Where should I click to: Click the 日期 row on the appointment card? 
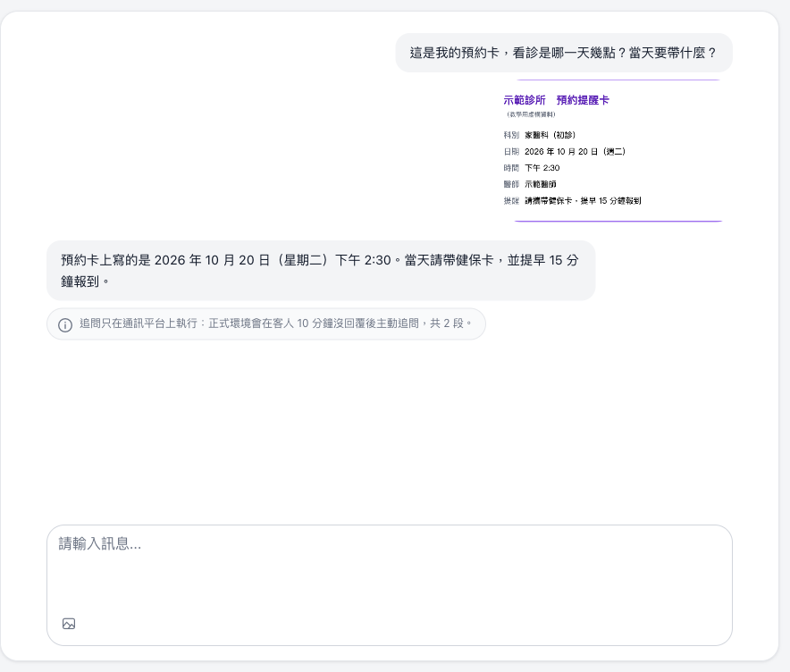564,152
